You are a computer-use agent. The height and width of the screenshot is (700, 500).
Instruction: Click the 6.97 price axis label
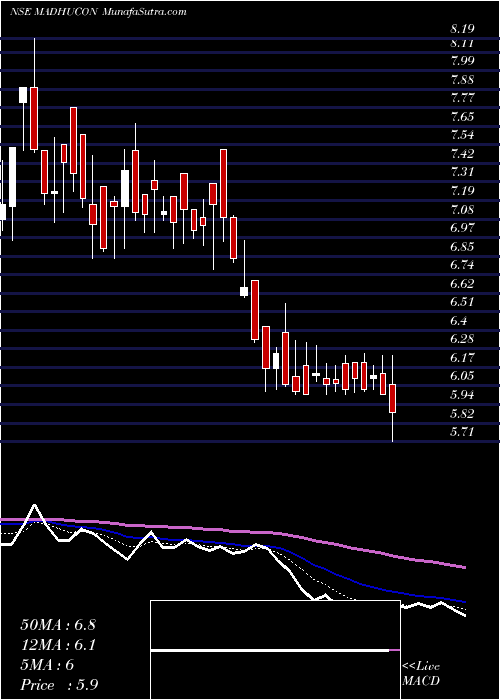pyautogui.click(x=462, y=228)
